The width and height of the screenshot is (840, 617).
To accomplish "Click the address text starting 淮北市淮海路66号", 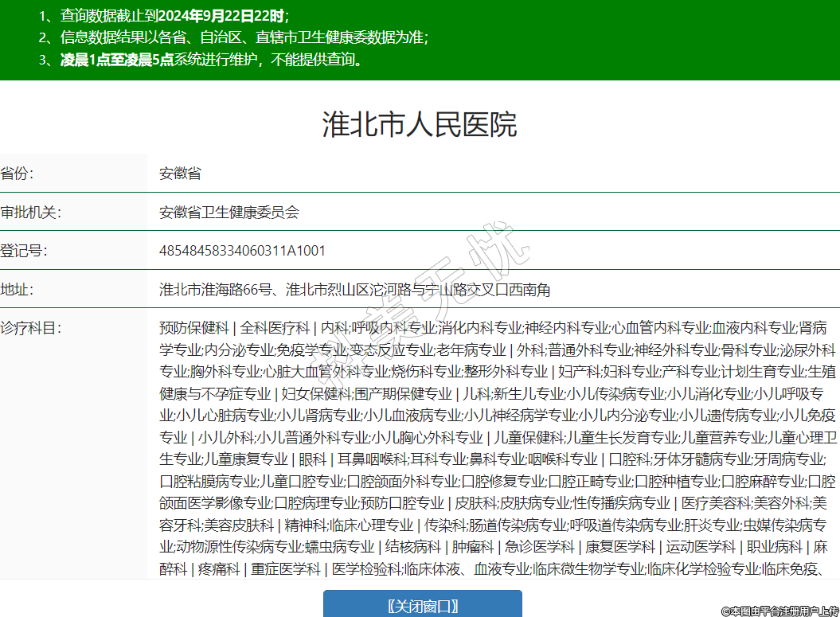I will [354, 289].
